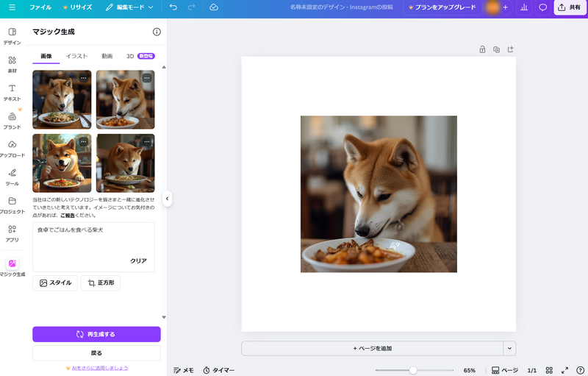Viewport: 588px width, 376px height.
Task: Expand the arrow next to ページを追加
Action: coord(509,348)
